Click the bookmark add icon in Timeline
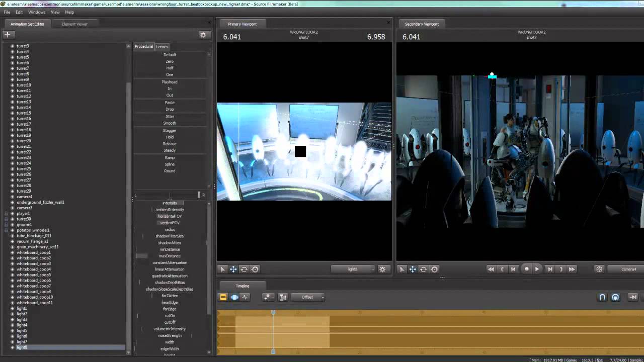This screenshot has height=362, width=644. [x=267, y=297]
